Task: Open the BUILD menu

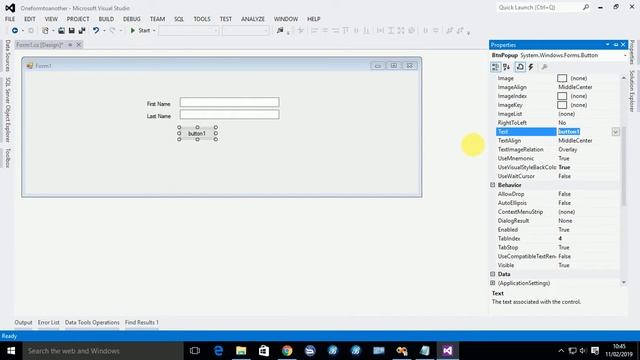Action: point(106,19)
